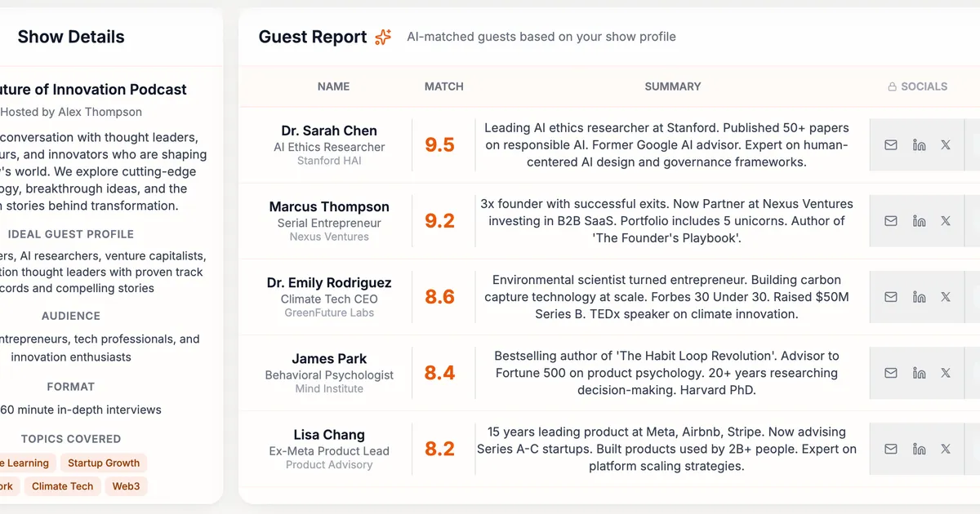Select the Climate Tech topic tag
The height and width of the screenshot is (514, 980).
[63, 486]
